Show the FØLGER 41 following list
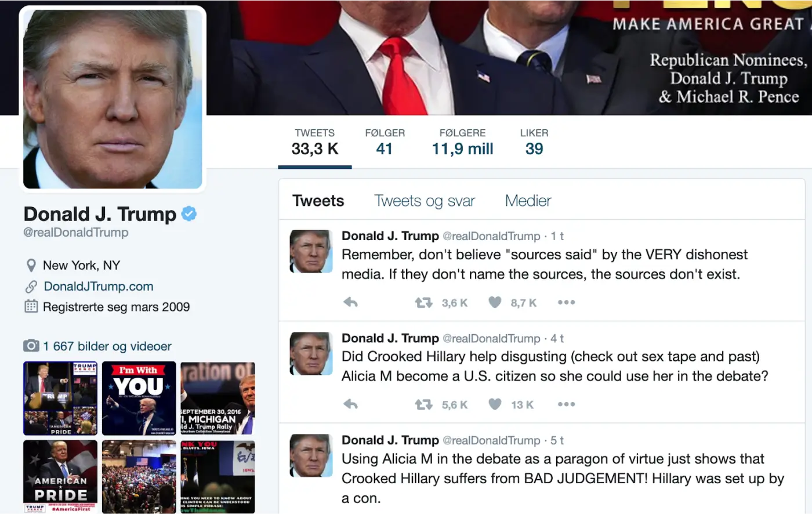Screen dimensions: 812x514 [x=385, y=142]
